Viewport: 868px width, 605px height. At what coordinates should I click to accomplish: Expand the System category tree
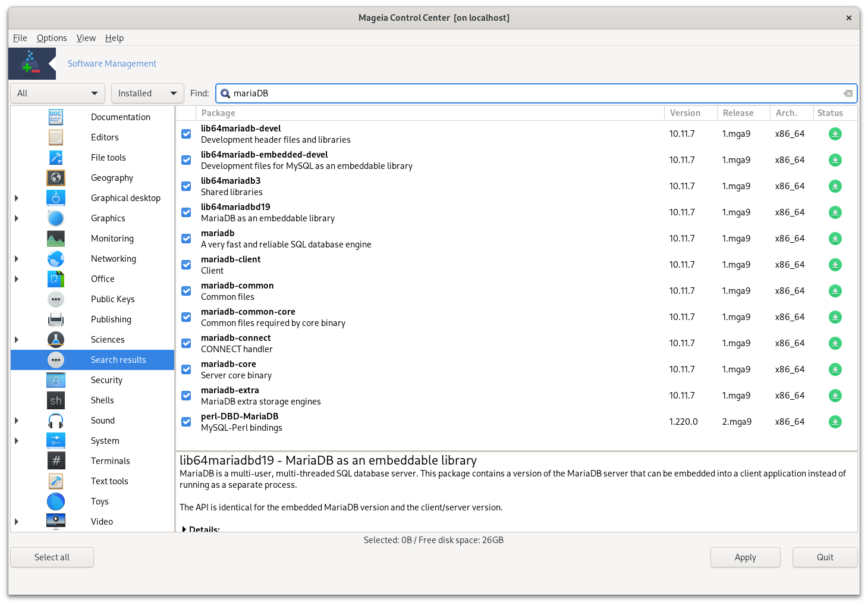[17, 441]
